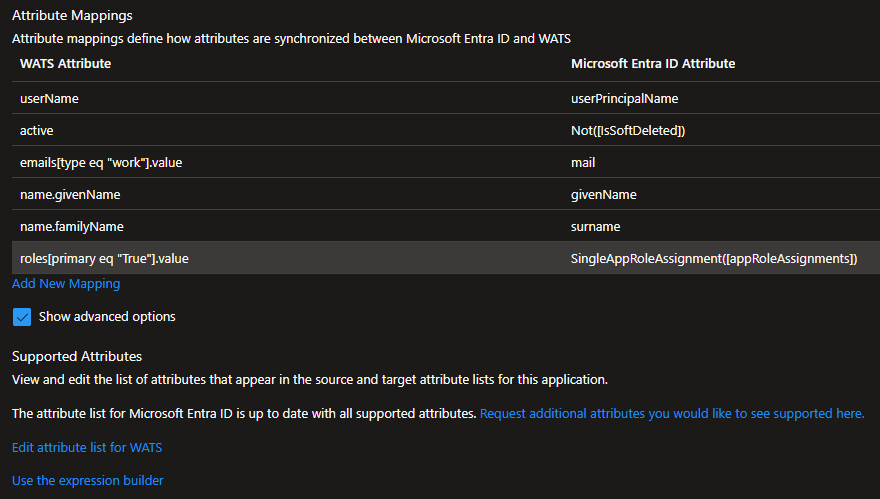Uncheck the Show advanced options checkbox
The image size is (880, 499).
[x=22, y=317]
